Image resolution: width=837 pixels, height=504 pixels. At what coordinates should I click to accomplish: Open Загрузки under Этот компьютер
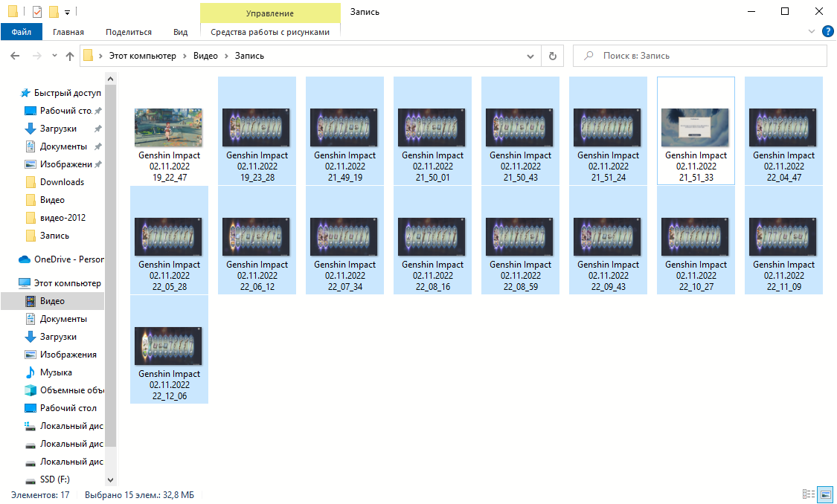(x=57, y=337)
